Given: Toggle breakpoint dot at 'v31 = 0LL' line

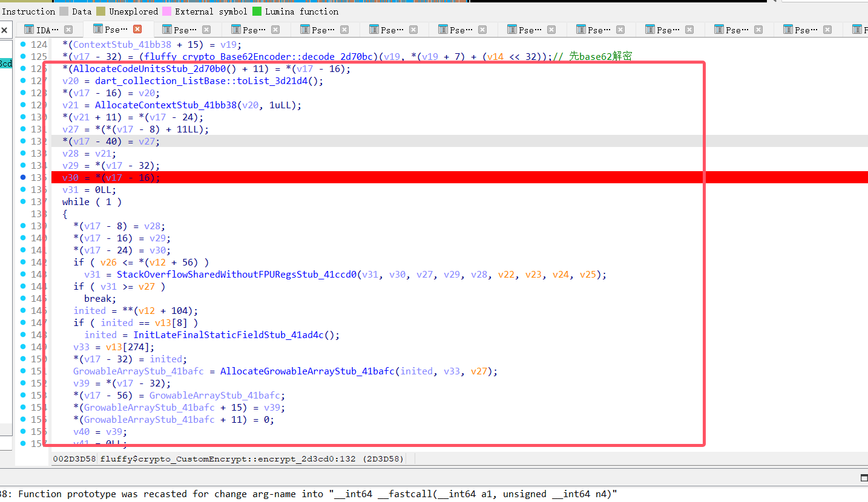Looking at the screenshot, I should point(23,189).
